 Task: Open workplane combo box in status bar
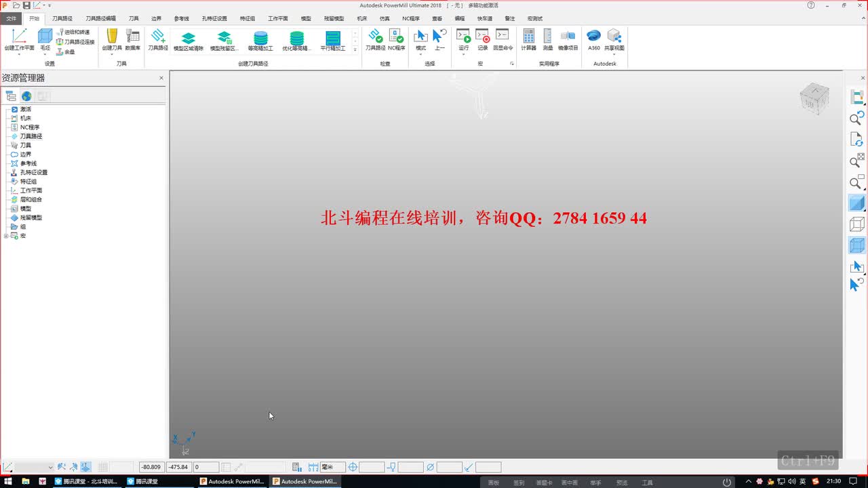click(x=35, y=467)
